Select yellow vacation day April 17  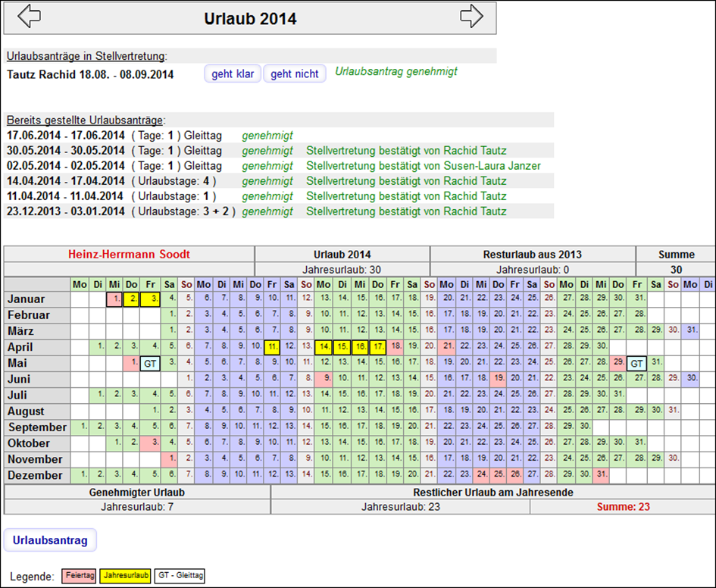(x=377, y=347)
